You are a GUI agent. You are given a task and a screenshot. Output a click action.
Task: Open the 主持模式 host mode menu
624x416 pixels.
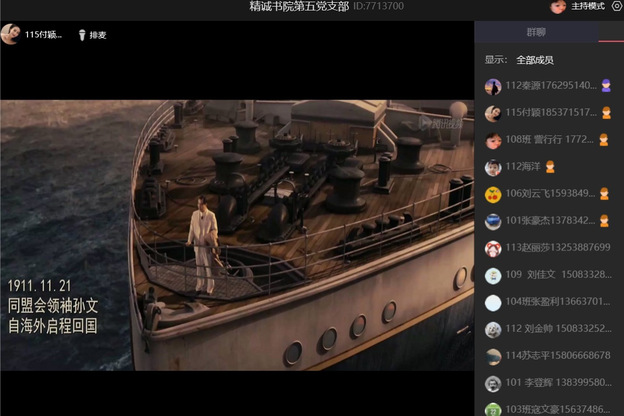(588, 6)
